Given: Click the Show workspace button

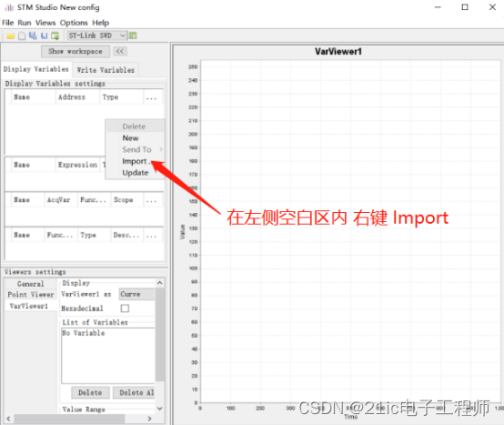Looking at the screenshot, I should (x=76, y=51).
